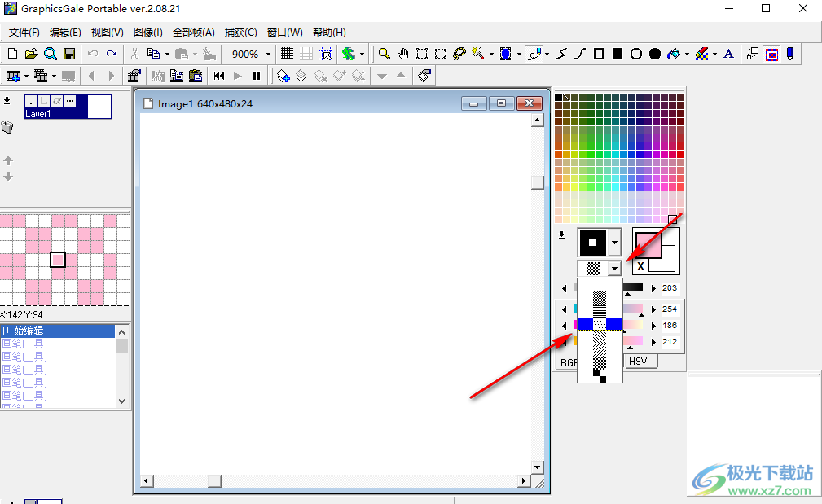
Task: Open the zoom percentage dropdown
Action: (268, 54)
